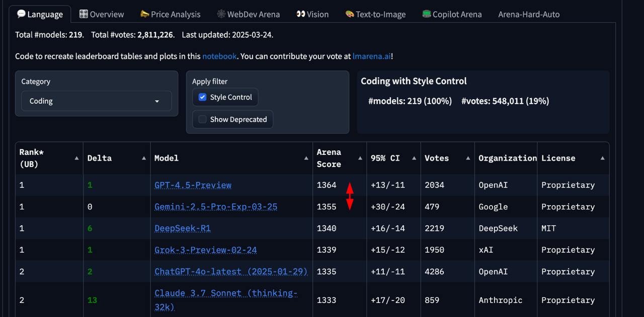The image size is (644, 317).
Task: Open the notebook link
Action: click(219, 56)
